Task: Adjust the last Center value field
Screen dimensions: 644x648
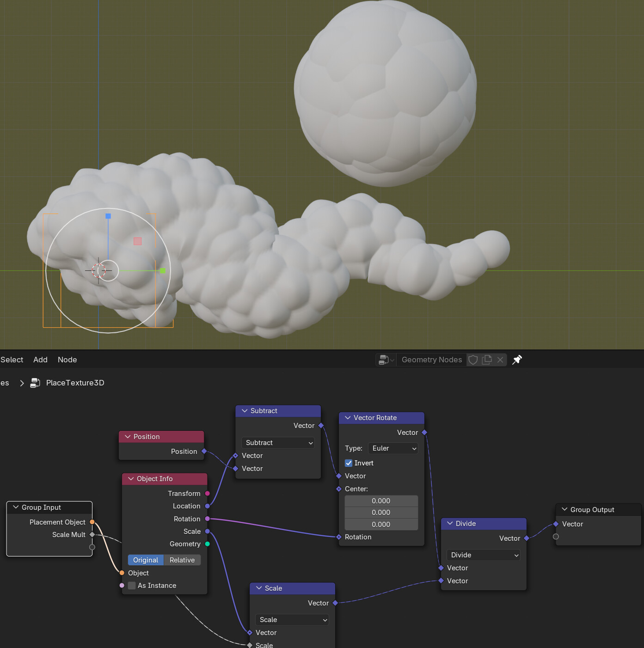Action: [381, 525]
